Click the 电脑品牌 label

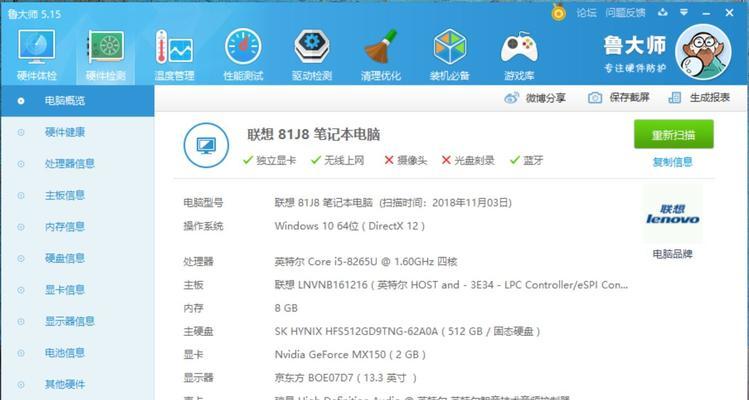[673, 254]
